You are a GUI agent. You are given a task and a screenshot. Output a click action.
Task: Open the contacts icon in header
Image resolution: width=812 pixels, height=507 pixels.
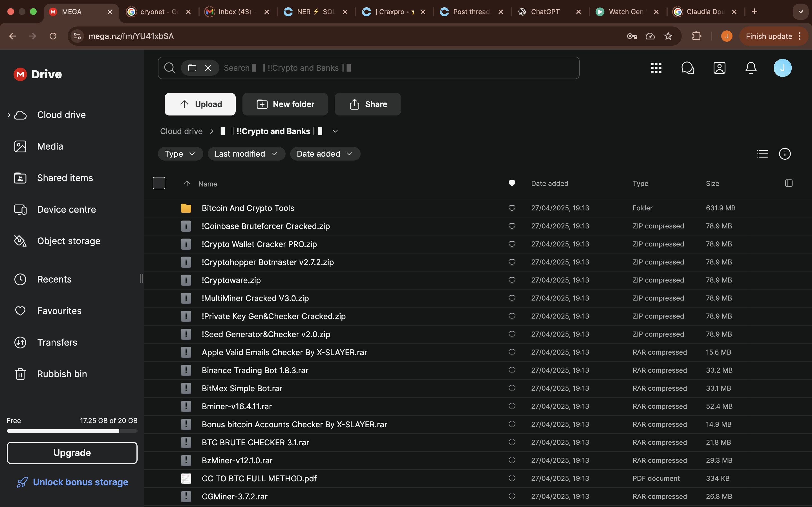point(719,68)
